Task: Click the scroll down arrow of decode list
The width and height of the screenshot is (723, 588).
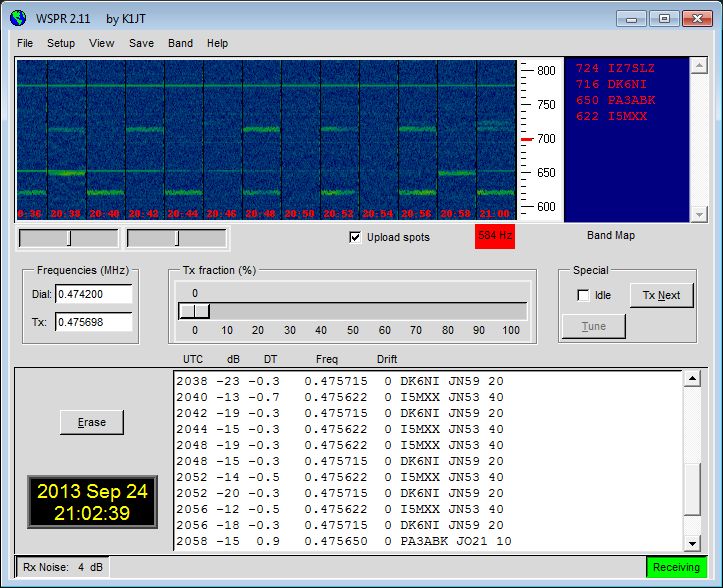Action: tap(692, 543)
